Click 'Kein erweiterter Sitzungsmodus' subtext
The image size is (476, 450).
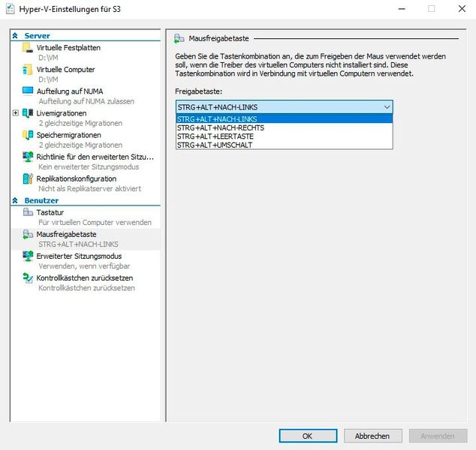coord(89,166)
